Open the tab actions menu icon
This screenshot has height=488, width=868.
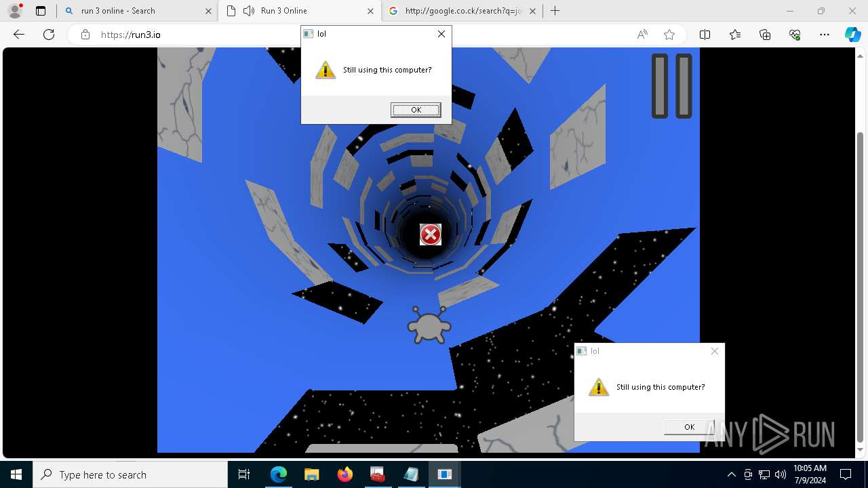[x=41, y=11]
